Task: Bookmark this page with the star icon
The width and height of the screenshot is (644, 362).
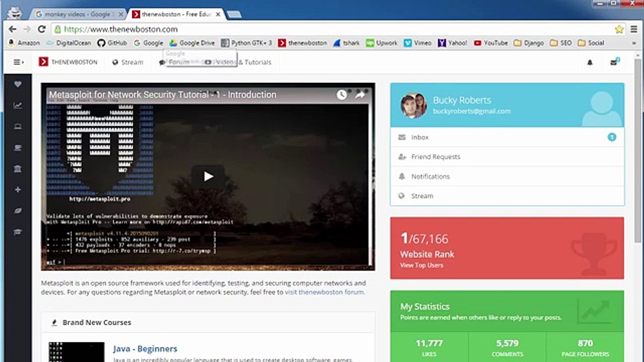Action: click(619, 29)
